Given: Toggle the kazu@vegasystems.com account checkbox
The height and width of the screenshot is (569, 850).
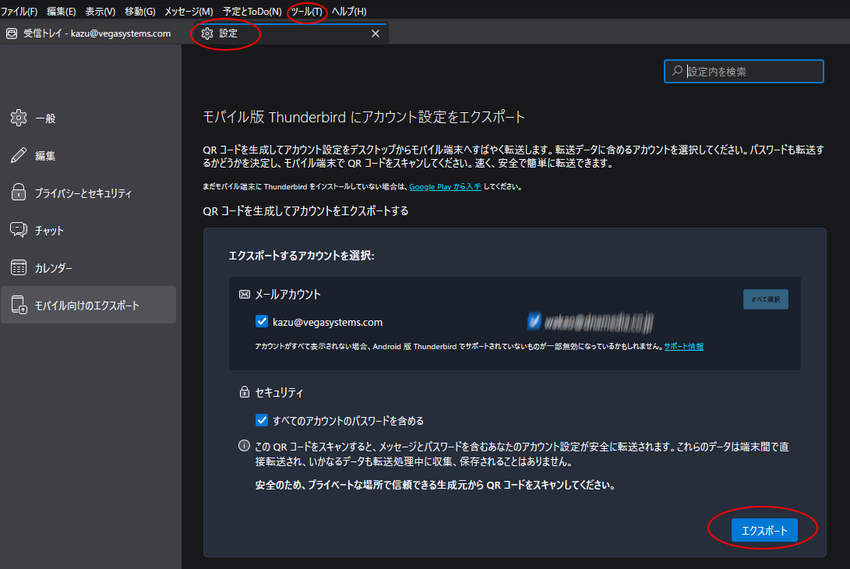Looking at the screenshot, I should pos(262,321).
